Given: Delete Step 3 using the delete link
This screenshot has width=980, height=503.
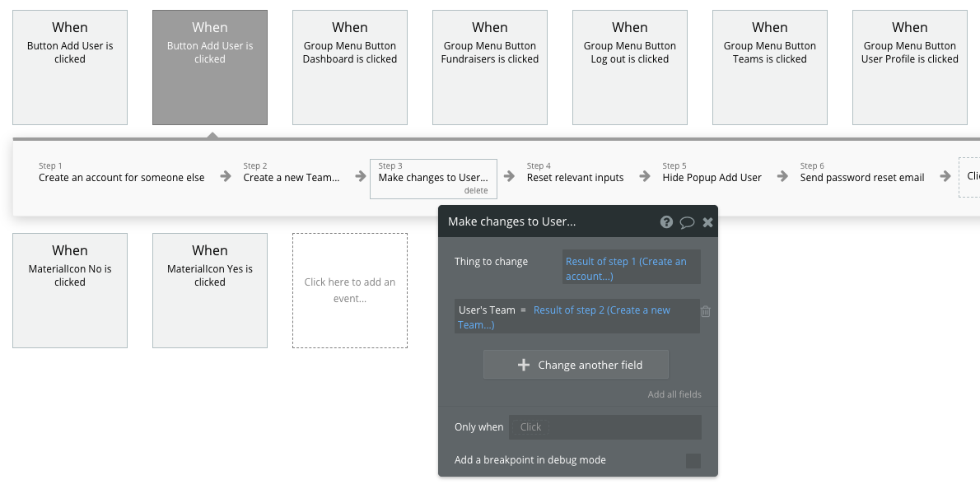Looking at the screenshot, I should coord(475,190).
